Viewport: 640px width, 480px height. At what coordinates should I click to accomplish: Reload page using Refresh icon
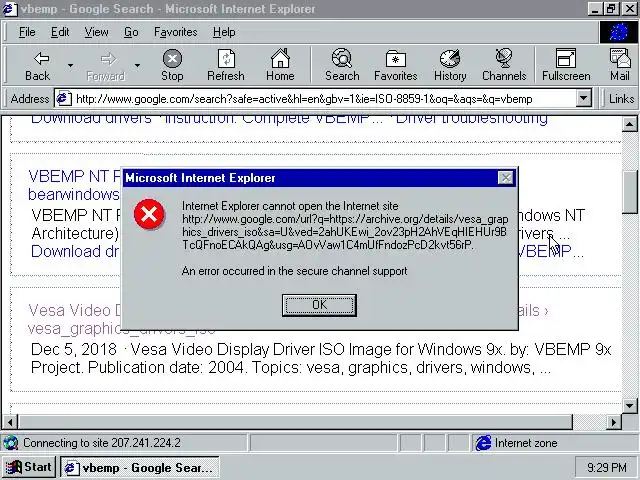(226, 65)
